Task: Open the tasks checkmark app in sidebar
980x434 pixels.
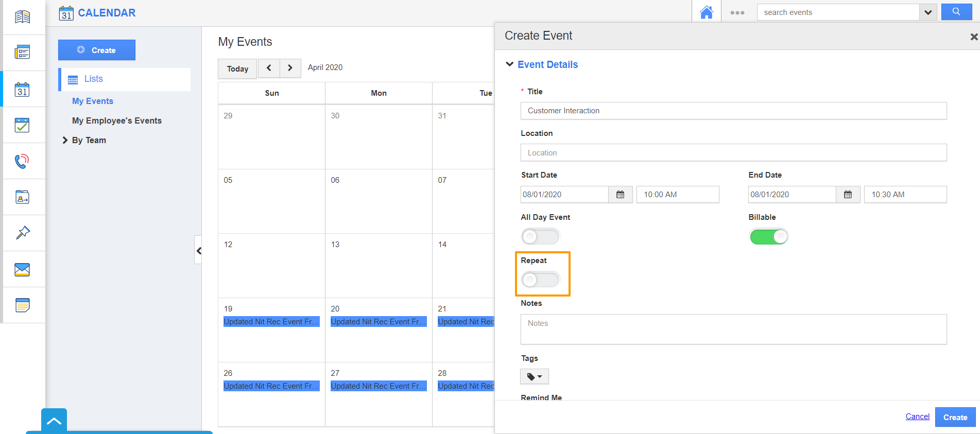Action: (x=22, y=125)
